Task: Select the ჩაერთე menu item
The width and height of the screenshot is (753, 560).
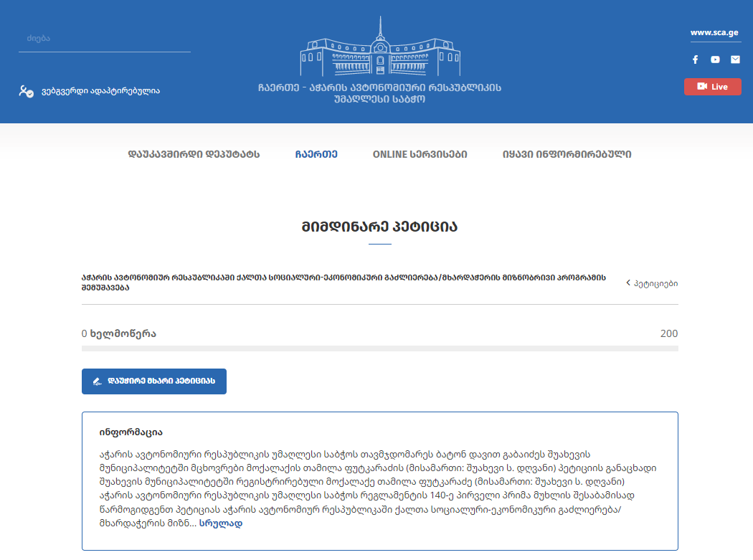Action: click(316, 154)
